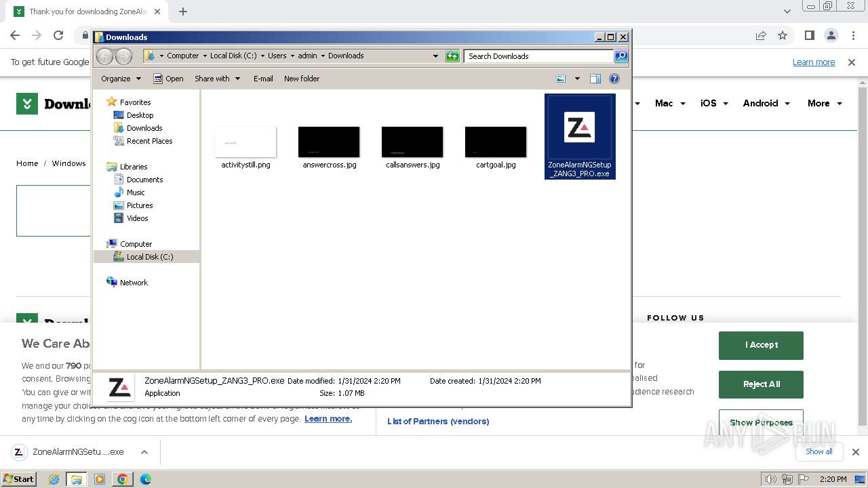The image size is (868, 488).
Task: Click Learn more link in Chrome infobar
Action: tap(814, 62)
